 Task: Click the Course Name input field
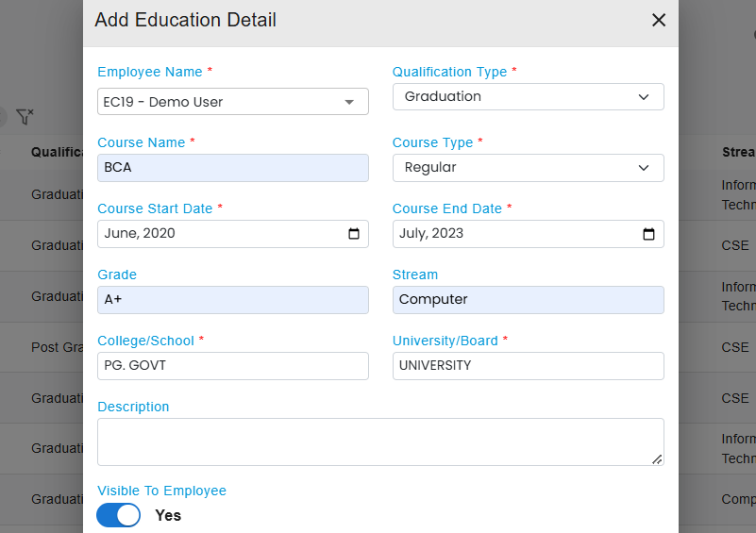(232, 168)
